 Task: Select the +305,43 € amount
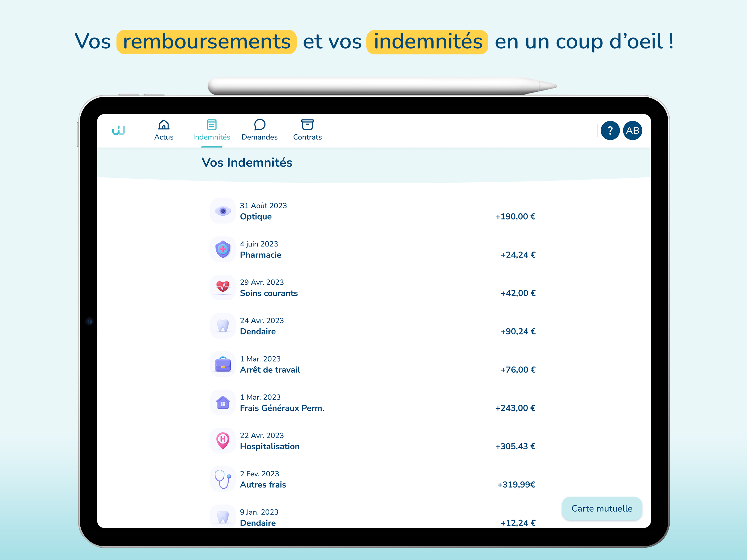click(515, 446)
